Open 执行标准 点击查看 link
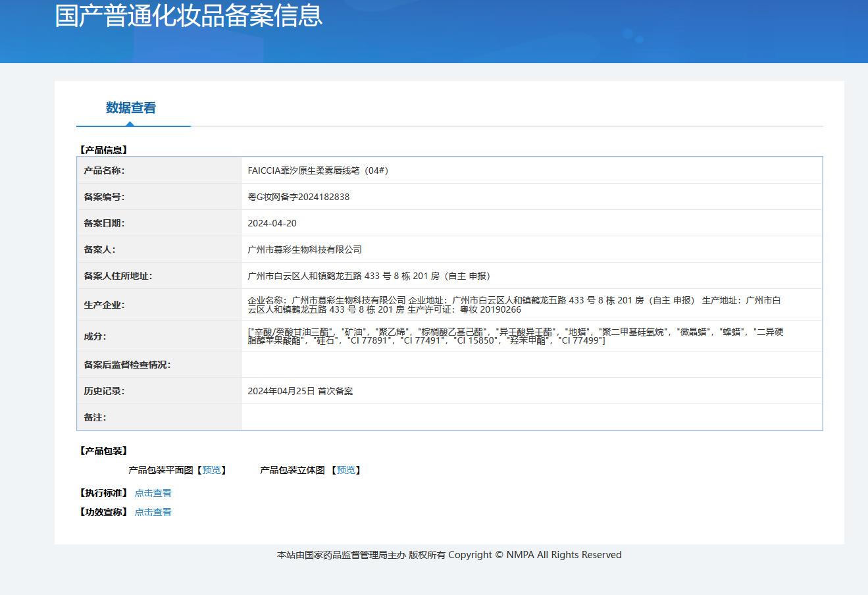The width and height of the screenshot is (868, 595). (x=153, y=493)
